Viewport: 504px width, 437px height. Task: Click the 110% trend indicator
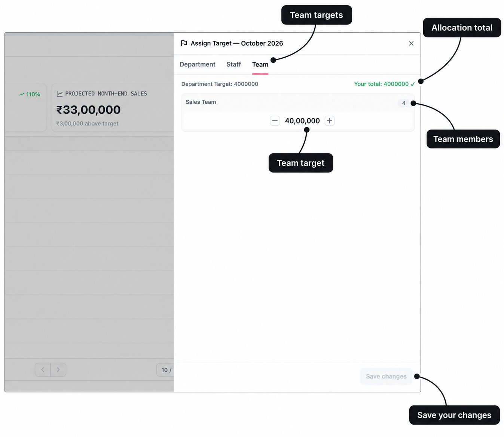tap(30, 94)
